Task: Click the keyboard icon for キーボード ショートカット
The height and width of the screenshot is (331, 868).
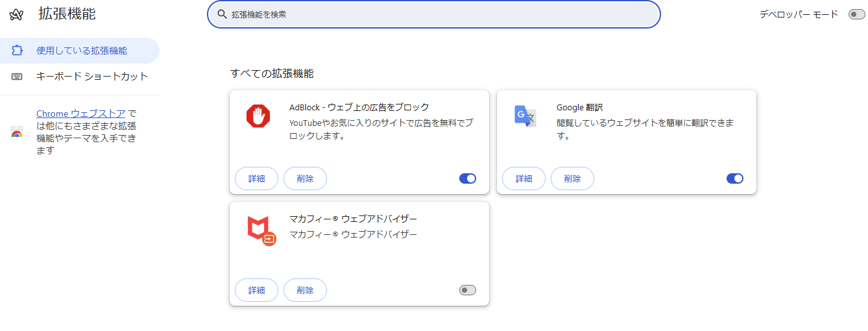Action: coord(17,77)
